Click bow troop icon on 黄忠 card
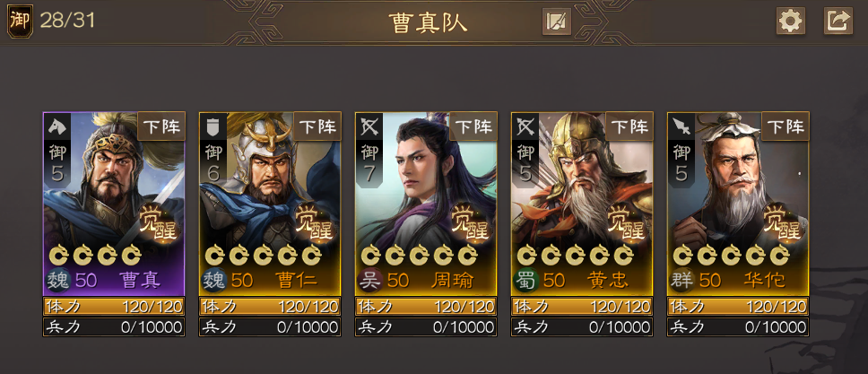This screenshot has width=868, height=374. point(525,126)
